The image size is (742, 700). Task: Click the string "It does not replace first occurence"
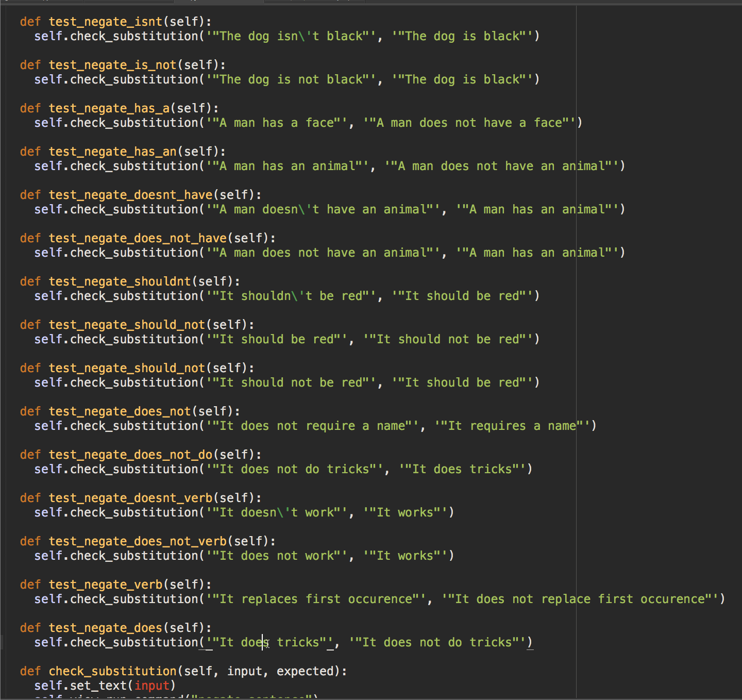tap(580, 599)
